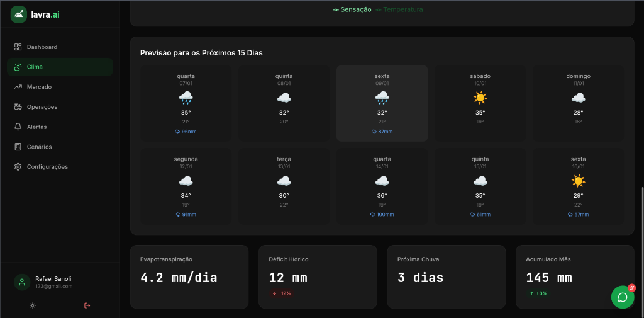
Task: Click the Configurações gear icon
Action: 18,167
